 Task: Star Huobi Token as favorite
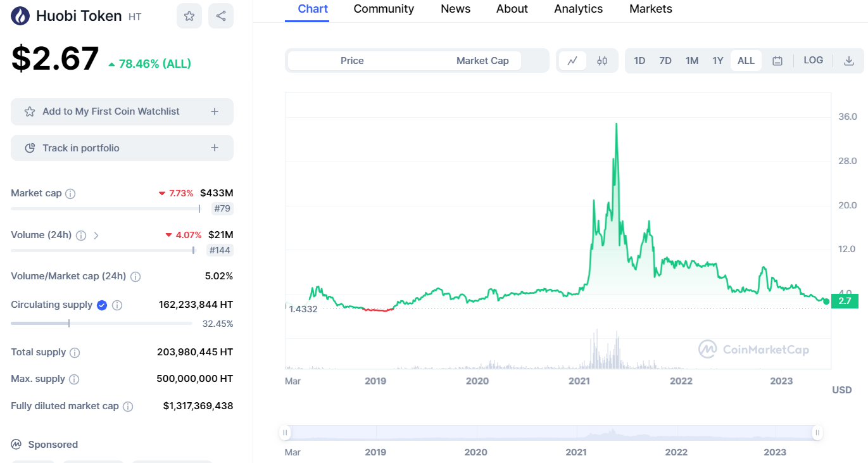[x=189, y=16]
